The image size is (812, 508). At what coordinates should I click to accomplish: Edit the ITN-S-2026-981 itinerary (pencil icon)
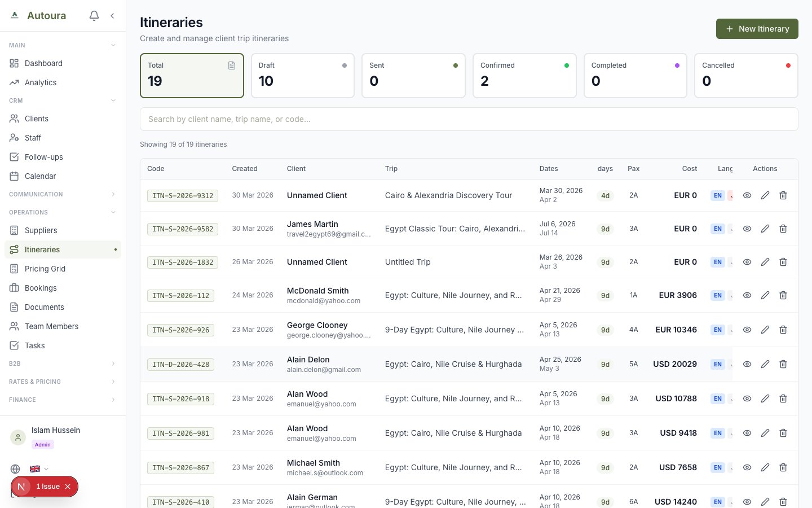pos(765,433)
